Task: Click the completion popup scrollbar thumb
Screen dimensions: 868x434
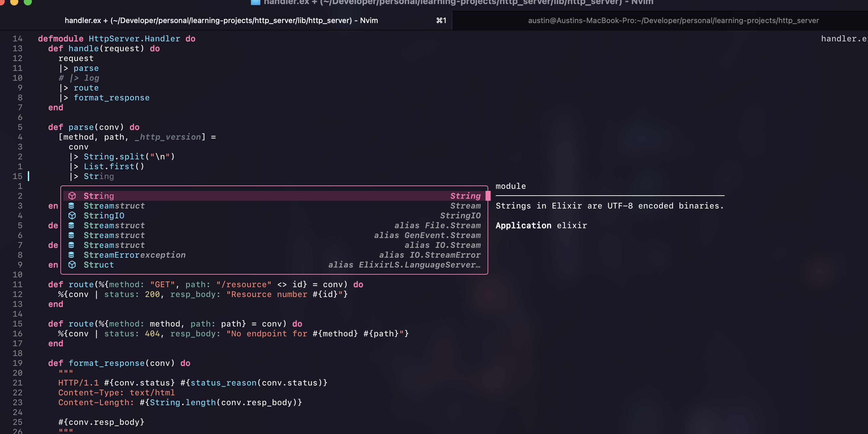Action: click(x=488, y=196)
